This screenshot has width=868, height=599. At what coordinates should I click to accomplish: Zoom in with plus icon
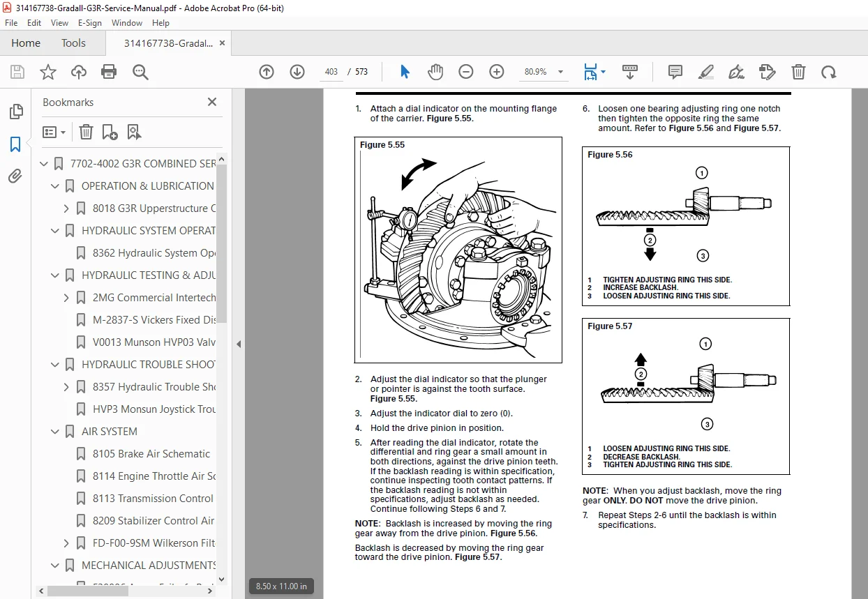click(x=497, y=72)
